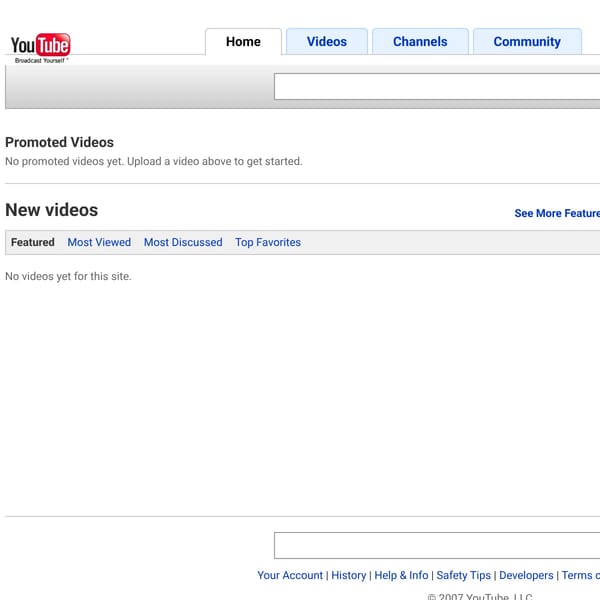Open the Your Account footer link
This screenshot has height=600, width=600.
pos(290,575)
